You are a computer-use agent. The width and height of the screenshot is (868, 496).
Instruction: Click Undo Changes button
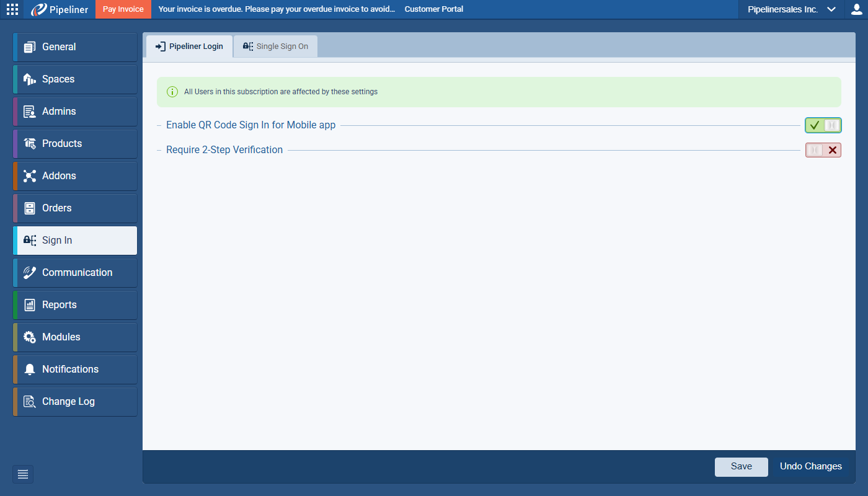[x=810, y=467]
